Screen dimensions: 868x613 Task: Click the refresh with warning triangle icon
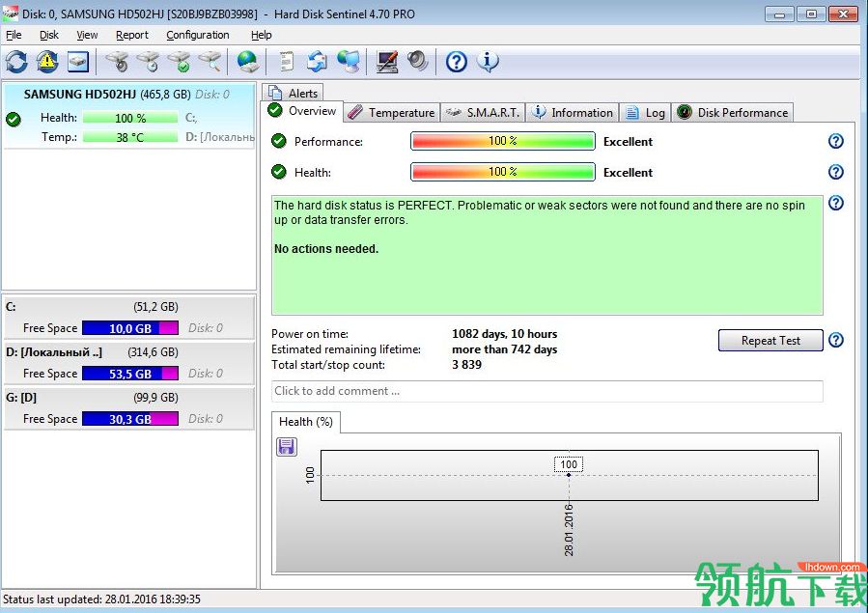point(47,62)
